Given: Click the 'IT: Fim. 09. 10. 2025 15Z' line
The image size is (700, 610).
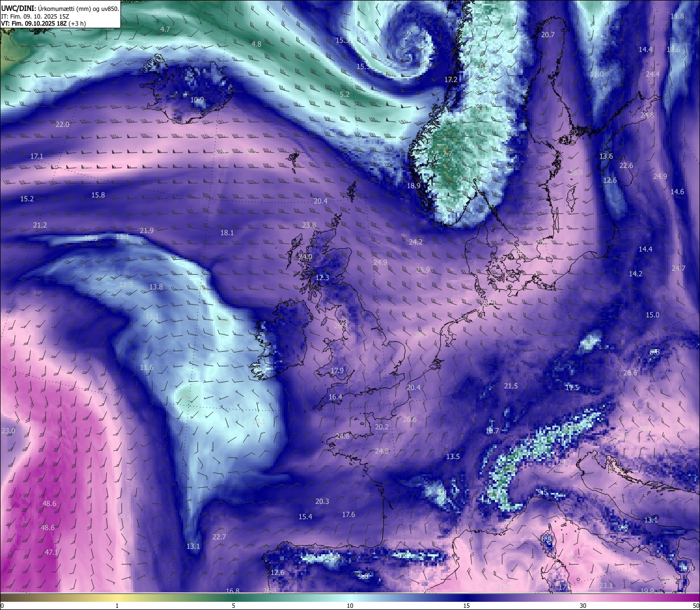Looking at the screenshot, I should point(35,16).
